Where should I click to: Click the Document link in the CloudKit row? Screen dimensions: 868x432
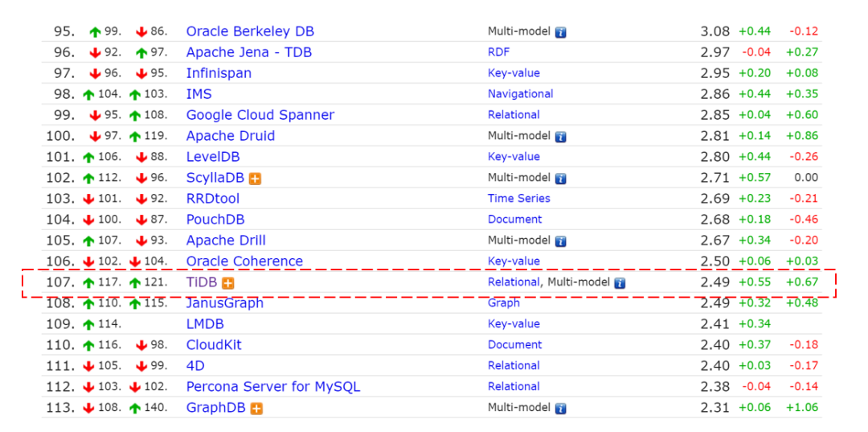tap(515, 345)
